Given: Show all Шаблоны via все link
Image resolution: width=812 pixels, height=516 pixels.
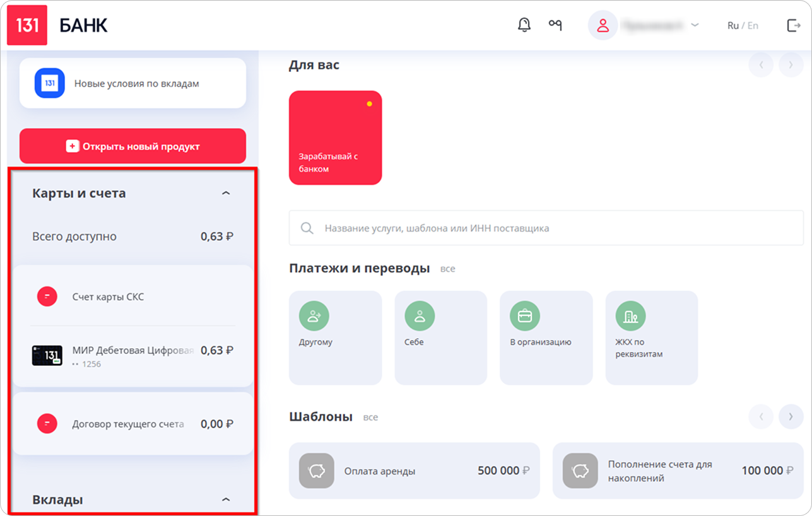Looking at the screenshot, I should pyautogui.click(x=370, y=417).
